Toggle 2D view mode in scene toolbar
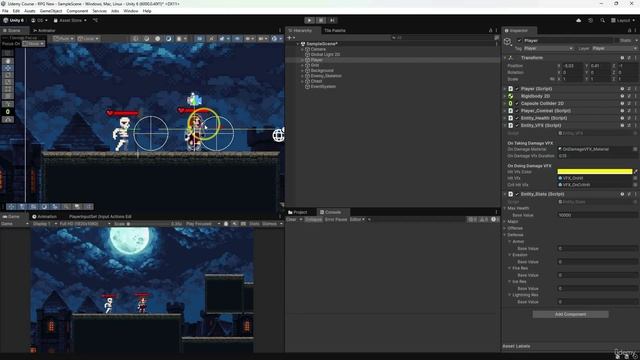Viewport: 640px width, 360px height. click(200, 39)
